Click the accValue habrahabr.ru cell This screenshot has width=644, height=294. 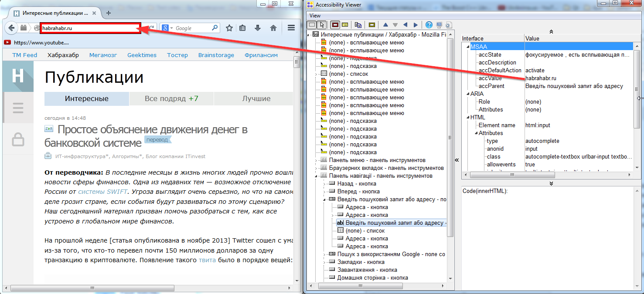[541, 78]
